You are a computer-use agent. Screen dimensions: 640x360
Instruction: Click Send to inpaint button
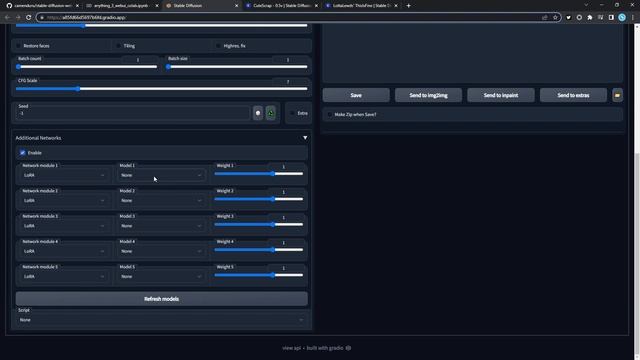coord(501,95)
